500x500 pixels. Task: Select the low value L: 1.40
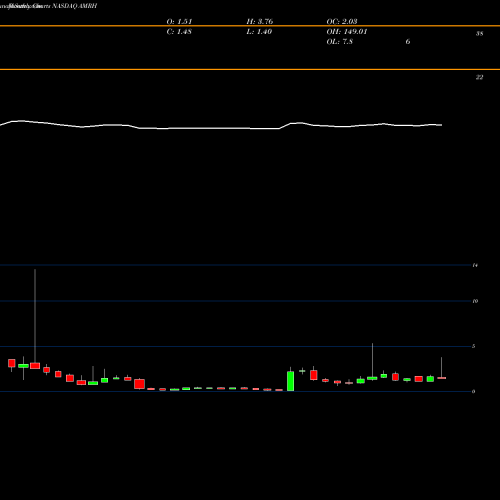click(x=259, y=31)
